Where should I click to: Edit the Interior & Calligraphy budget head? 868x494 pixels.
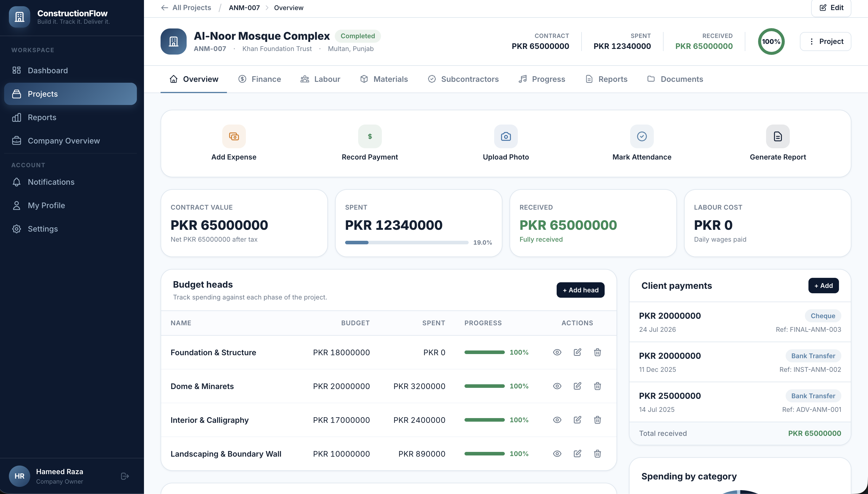(x=577, y=420)
